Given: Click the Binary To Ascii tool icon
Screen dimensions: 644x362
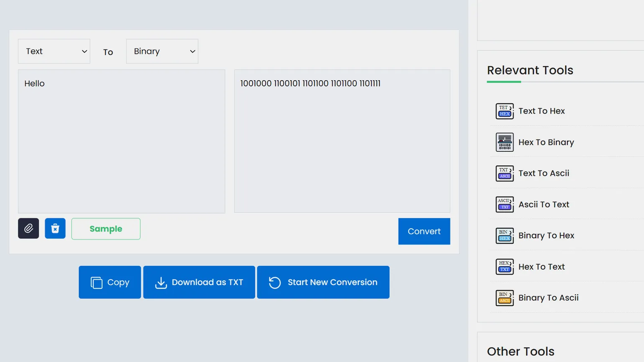Looking at the screenshot, I should point(504,298).
